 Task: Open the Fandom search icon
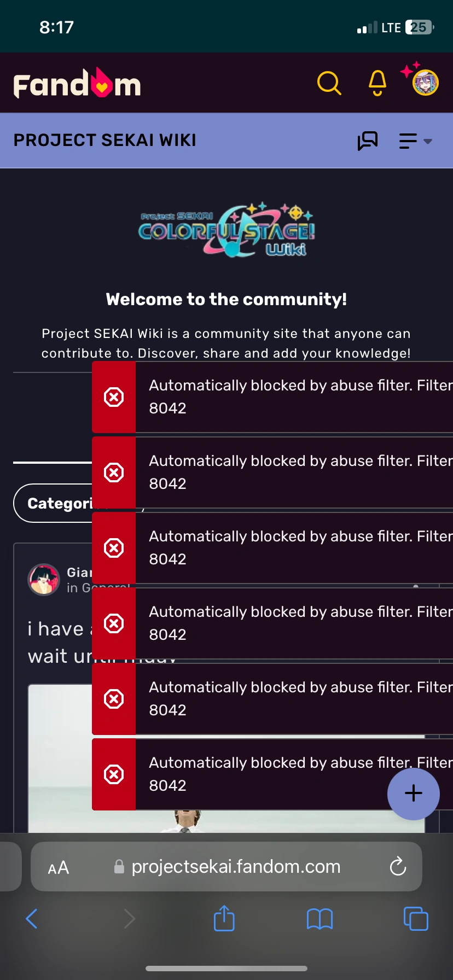(x=329, y=83)
